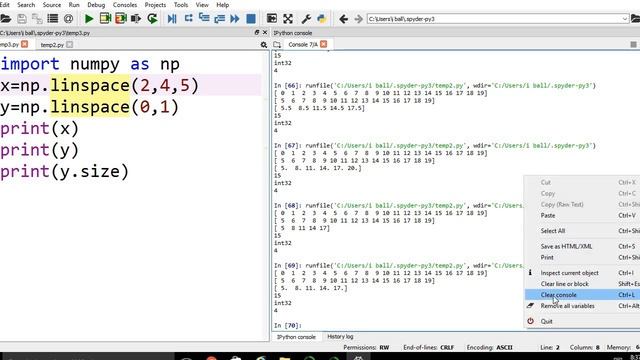The height and width of the screenshot is (360, 640).
Task: Close the temp2.py tab
Action: click(x=69, y=44)
